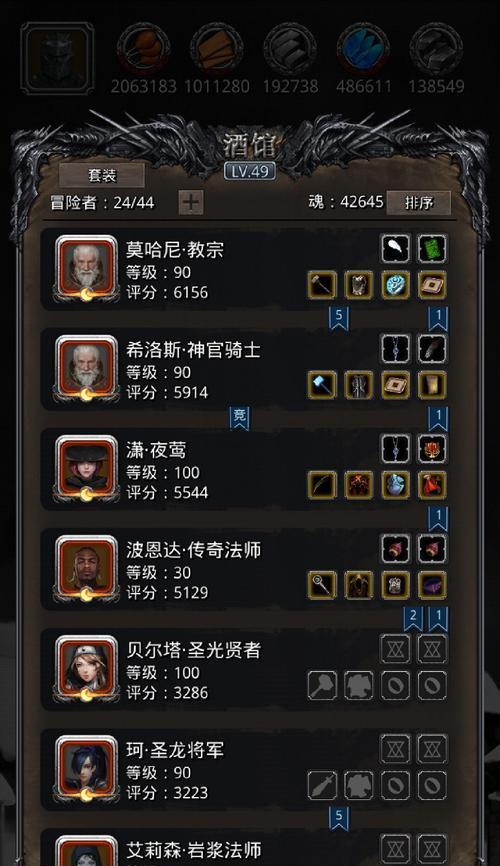Viewport: 500px width, 866px height.
Task: Tap the hammer weapon icon of 希洛斯·神官骑士
Action: coord(322,385)
